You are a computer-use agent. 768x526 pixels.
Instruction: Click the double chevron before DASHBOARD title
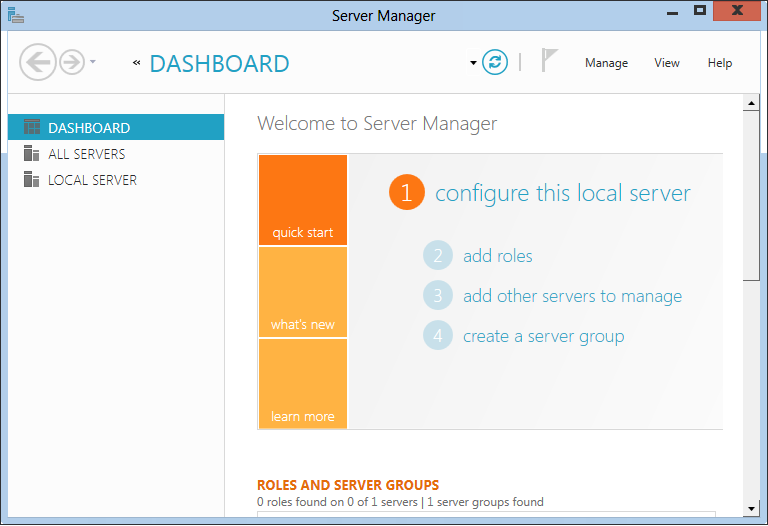(x=137, y=63)
